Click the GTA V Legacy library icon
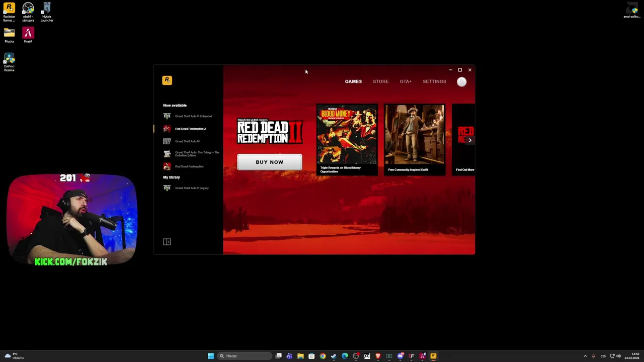 167,188
